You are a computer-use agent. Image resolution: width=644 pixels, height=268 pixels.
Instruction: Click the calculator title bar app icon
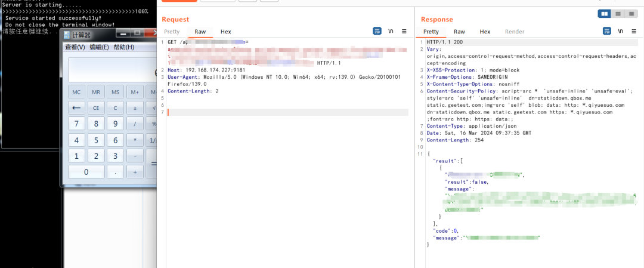(x=67, y=35)
